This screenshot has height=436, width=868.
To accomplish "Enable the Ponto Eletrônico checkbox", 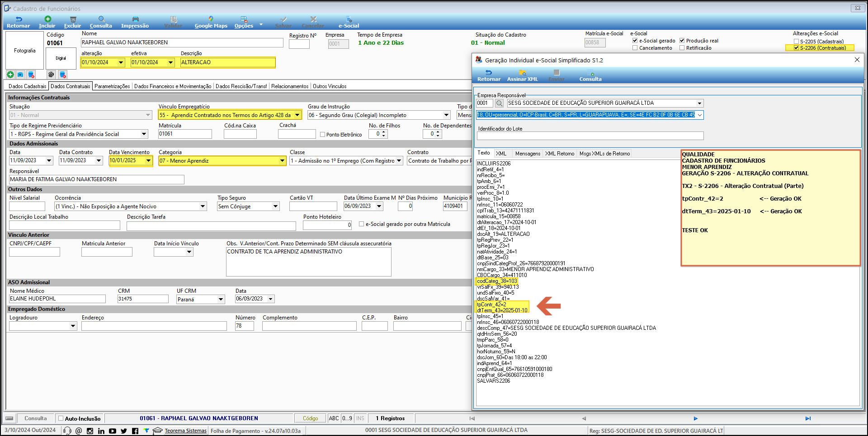I will (x=322, y=135).
